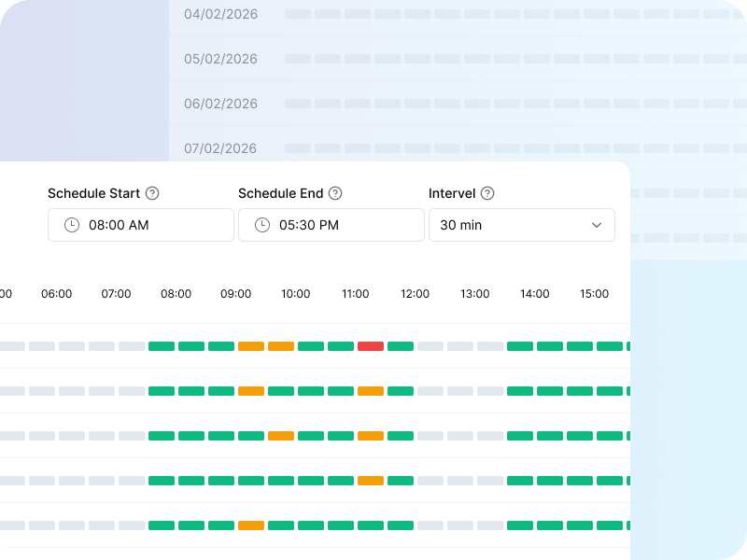
Task: Click the 12:00 timeline header label
Action: click(x=415, y=293)
